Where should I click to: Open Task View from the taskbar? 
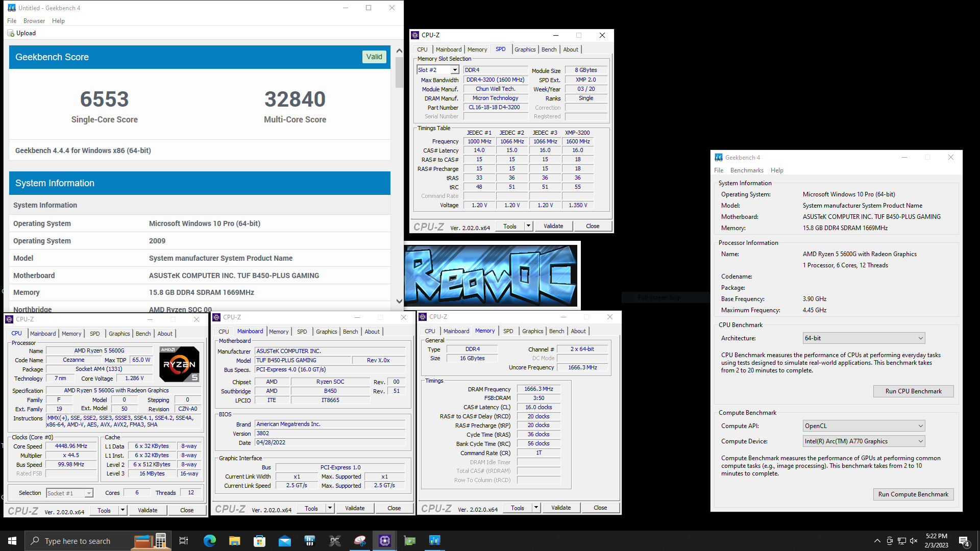tap(184, 541)
